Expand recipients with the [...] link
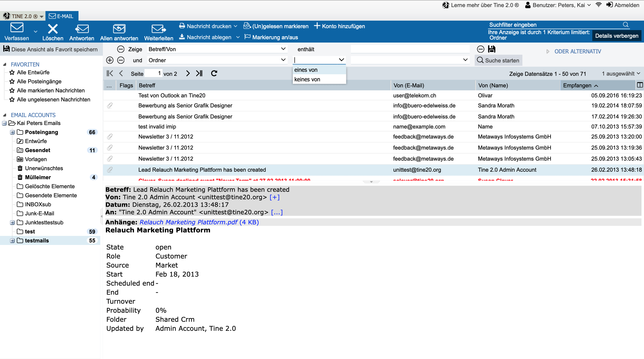The image size is (644, 359). [x=277, y=212]
